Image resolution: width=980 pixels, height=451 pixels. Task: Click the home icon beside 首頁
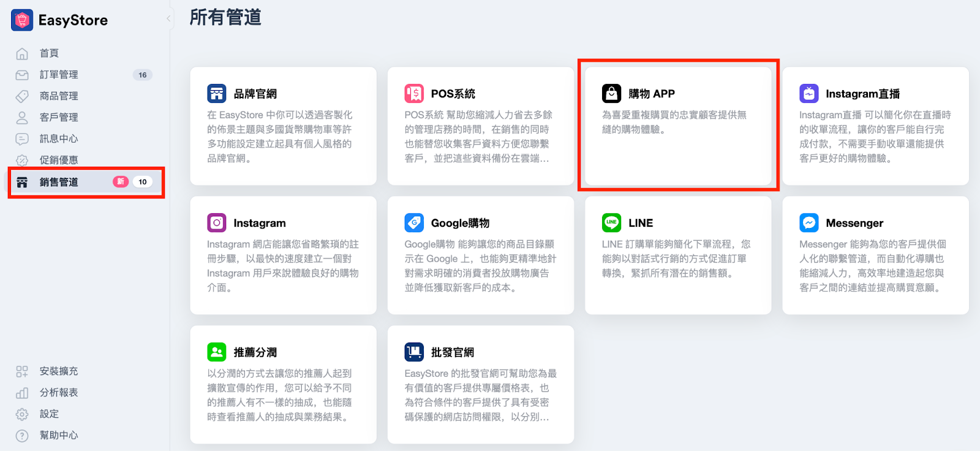click(x=22, y=54)
